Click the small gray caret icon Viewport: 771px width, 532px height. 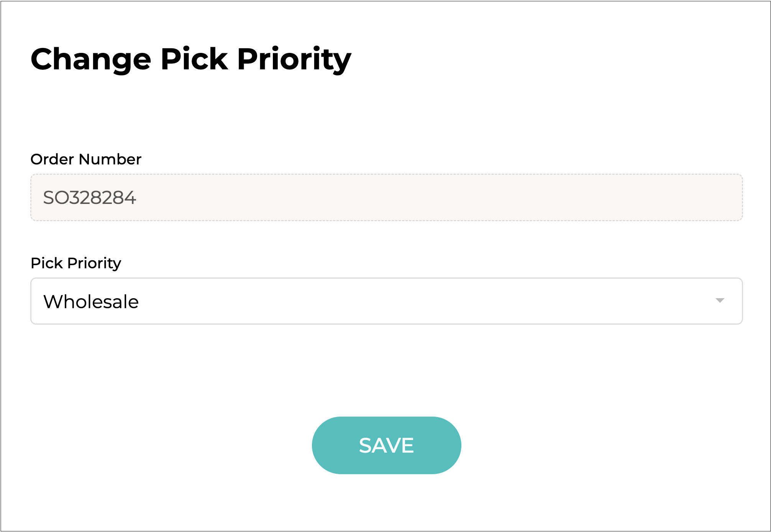coord(720,300)
